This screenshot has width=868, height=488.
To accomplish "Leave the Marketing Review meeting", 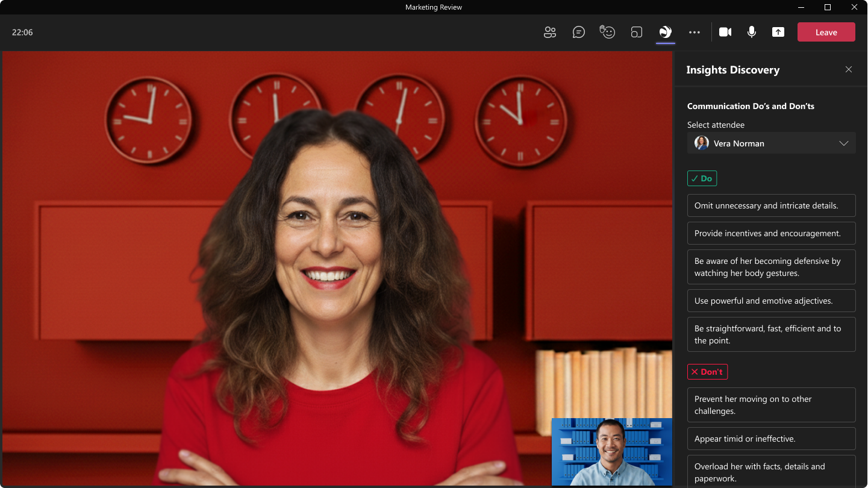I will pyautogui.click(x=826, y=33).
